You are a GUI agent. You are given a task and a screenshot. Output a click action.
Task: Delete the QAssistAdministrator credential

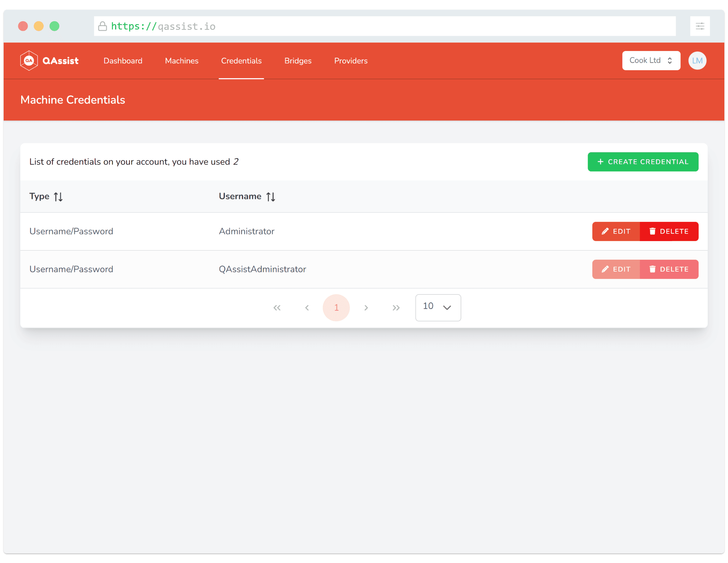tap(669, 269)
